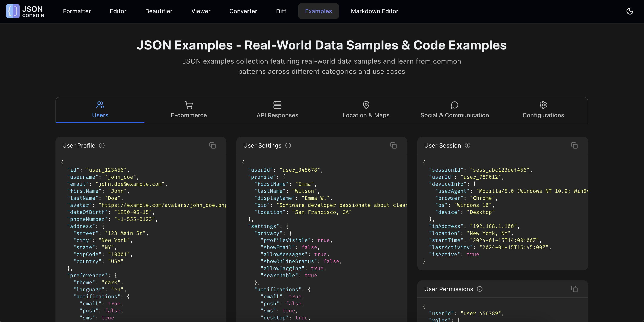Screen dimensions: 644x322
Task: Click the "user_345678" userId value
Action: [300, 170]
